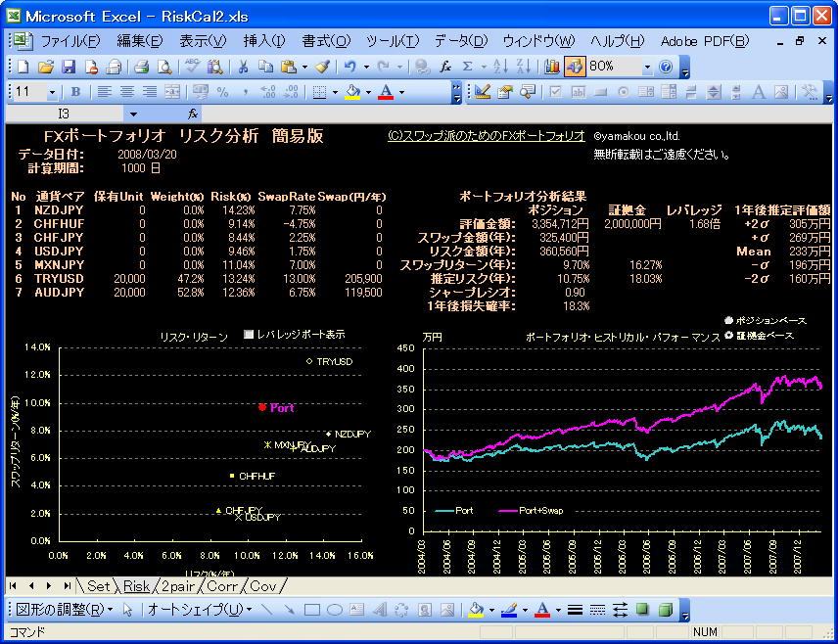Image resolution: width=838 pixels, height=644 pixels.
Task: Click the Bold formatting button
Action: (x=76, y=92)
